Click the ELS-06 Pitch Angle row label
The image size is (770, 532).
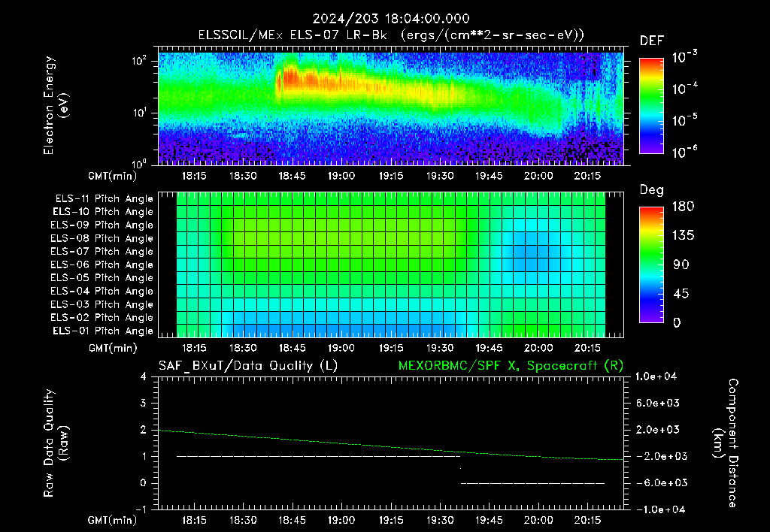pos(102,265)
